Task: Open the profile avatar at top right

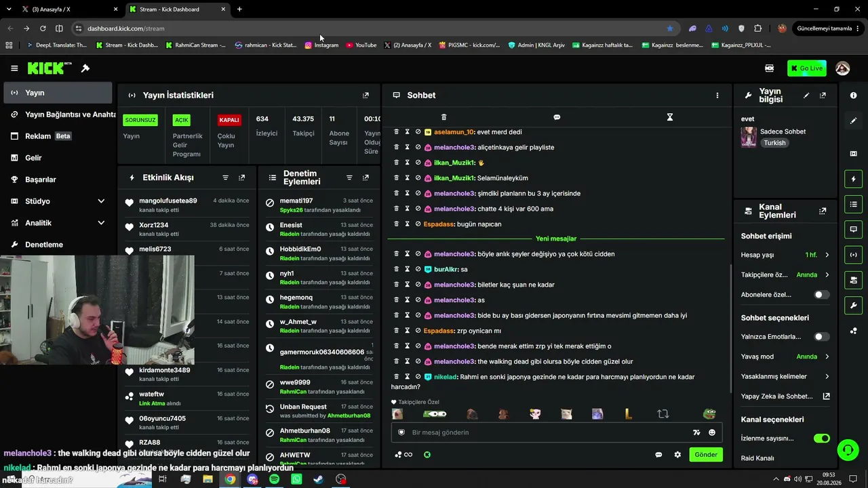Action: coord(843,68)
